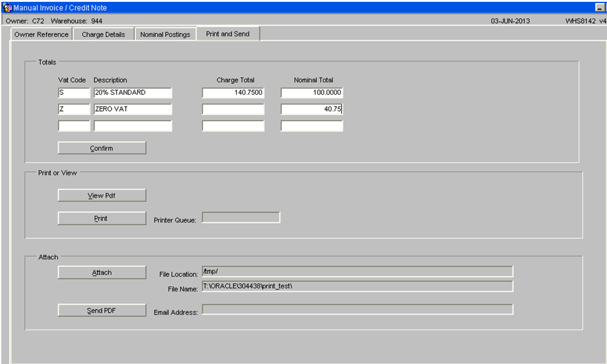Screen dimensions: 607x364
Task: Click the File Name field with the print_test path
Action: point(357,286)
